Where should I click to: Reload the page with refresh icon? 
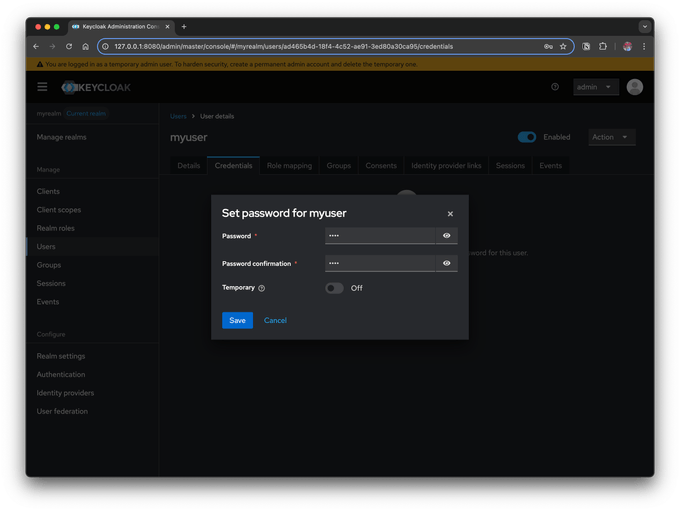point(69,46)
